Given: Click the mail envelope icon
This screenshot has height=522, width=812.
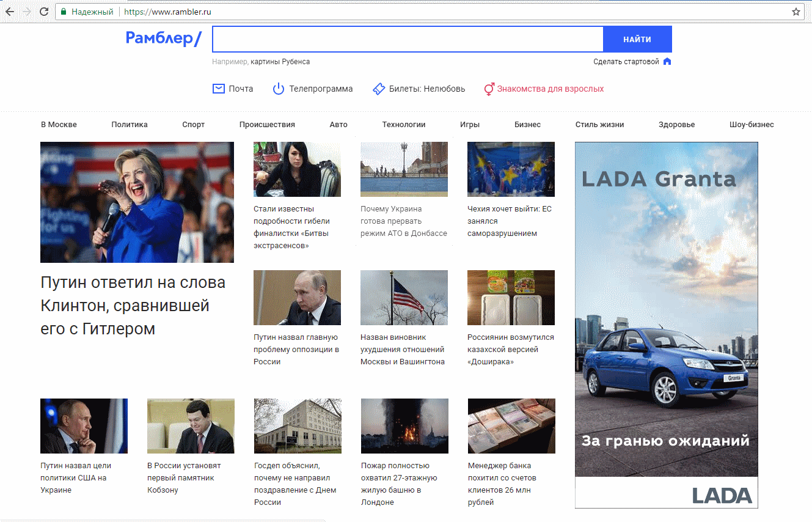Looking at the screenshot, I should pos(218,89).
